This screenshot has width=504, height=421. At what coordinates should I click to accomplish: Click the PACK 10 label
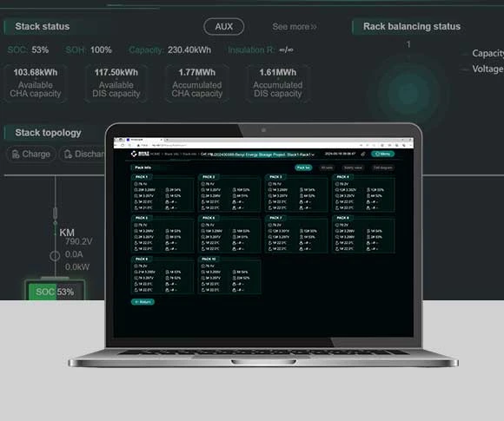(209, 259)
